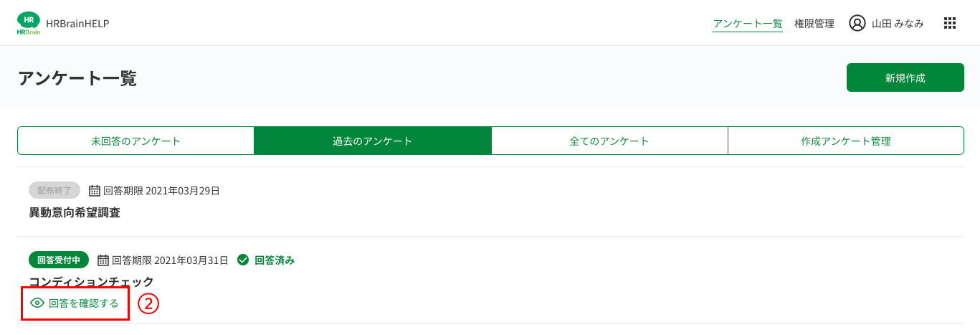Open the 作成アンケート管理 tab
Image resolution: width=980 pixels, height=335 pixels.
(x=846, y=141)
